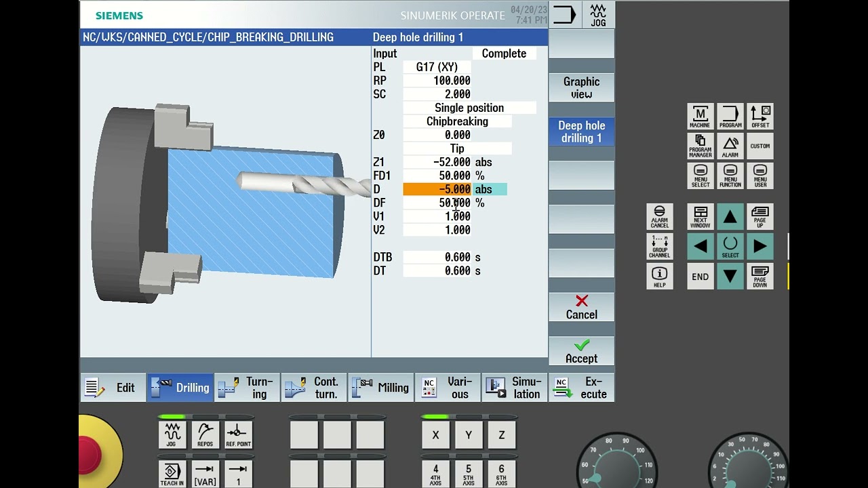The height and width of the screenshot is (488, 868).
Task: Open the PROGRAM operating area key
Action: coord(730,117)
